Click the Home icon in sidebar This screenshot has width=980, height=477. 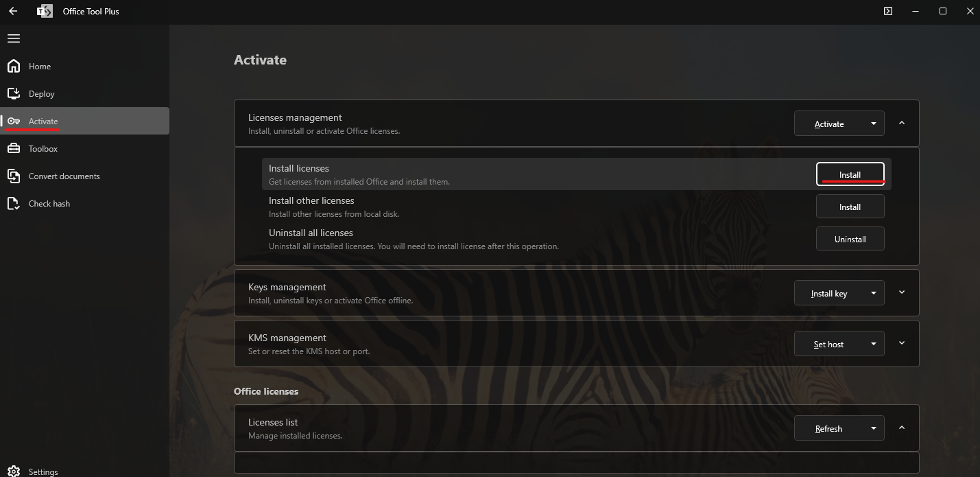point(14,67)
